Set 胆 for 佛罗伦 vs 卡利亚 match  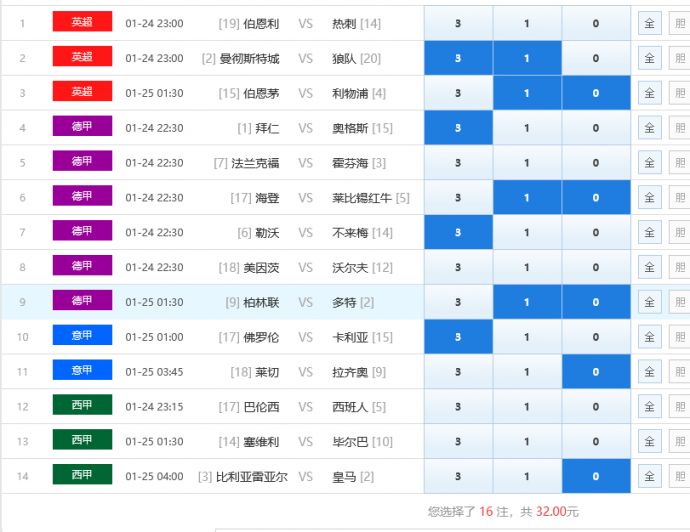679,338
